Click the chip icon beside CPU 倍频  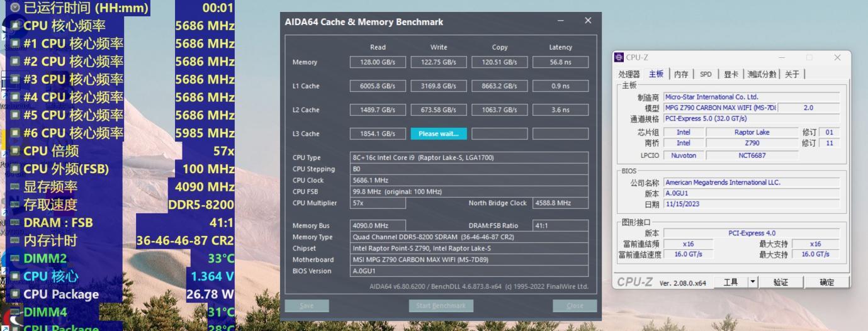coord(15,151)
